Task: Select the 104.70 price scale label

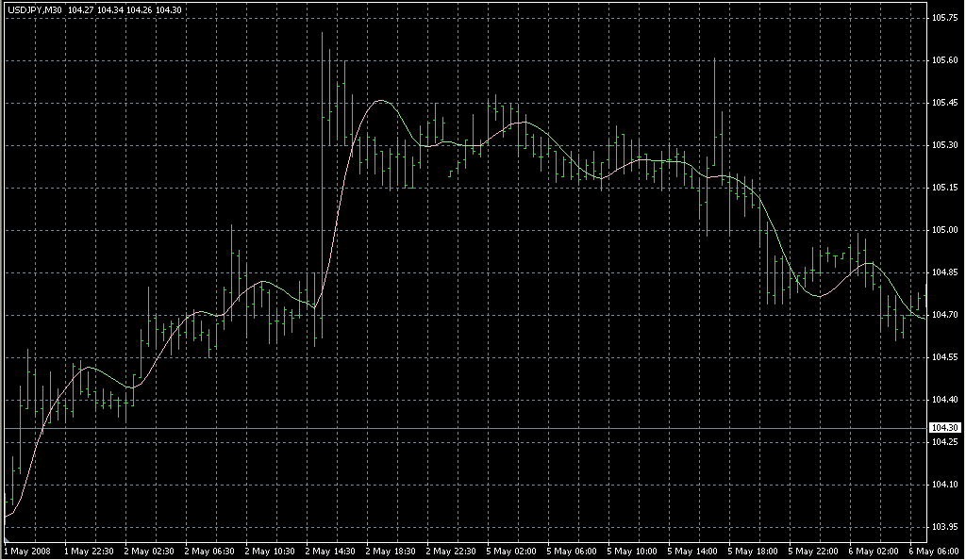Action: point(945,315)
